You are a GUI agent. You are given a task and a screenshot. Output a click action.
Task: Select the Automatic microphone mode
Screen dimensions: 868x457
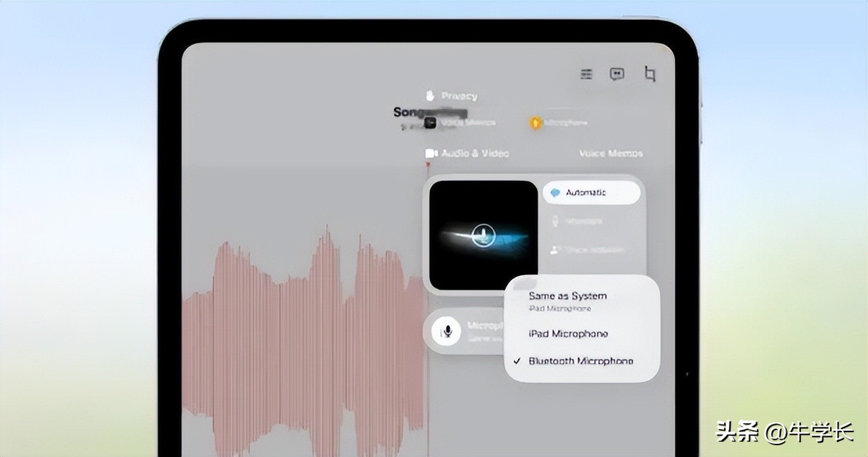tap(592, 193)
